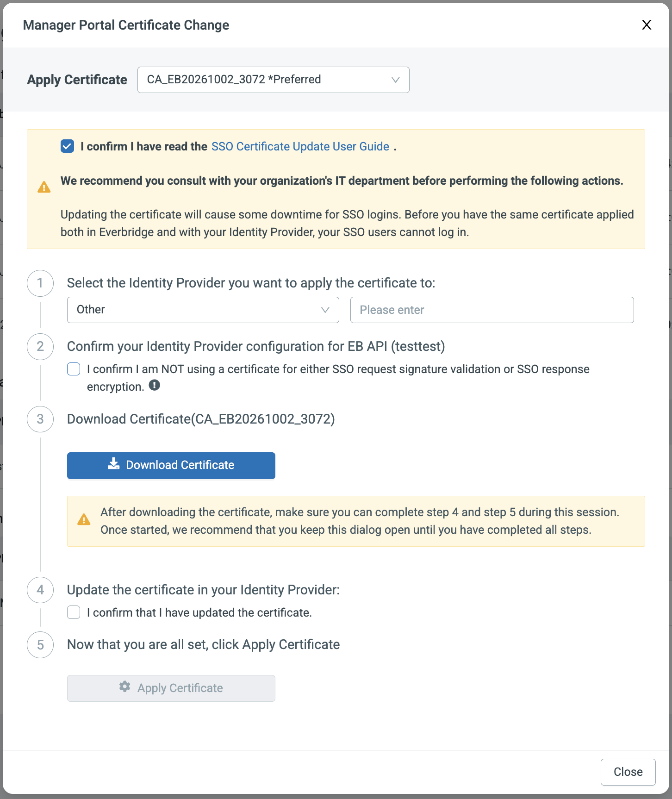Screen dimensions: 672x799
Task: Click the 'Please enter' provider name field
Action: click(492, 310)
